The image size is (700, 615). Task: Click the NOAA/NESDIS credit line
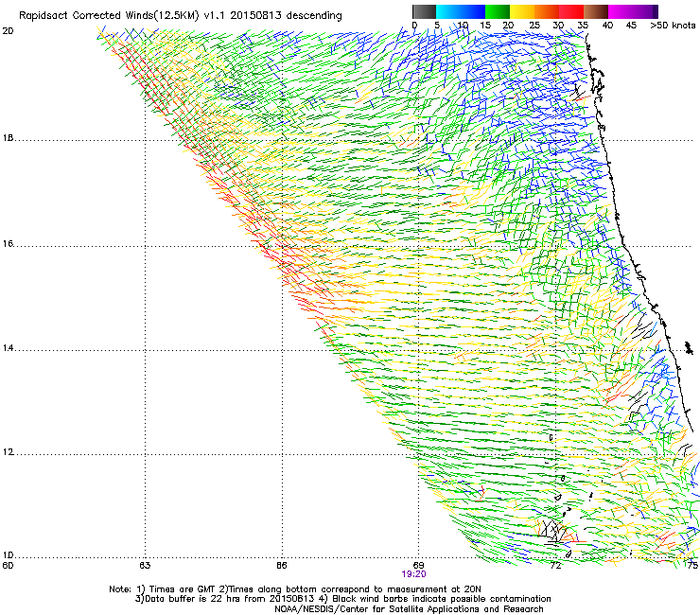tap(409, 609)
